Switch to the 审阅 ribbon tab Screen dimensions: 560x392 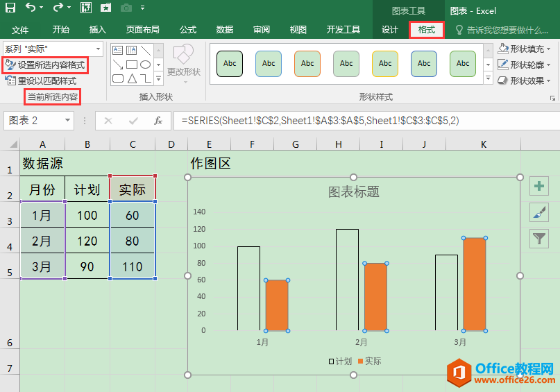(x=262, y=30)
